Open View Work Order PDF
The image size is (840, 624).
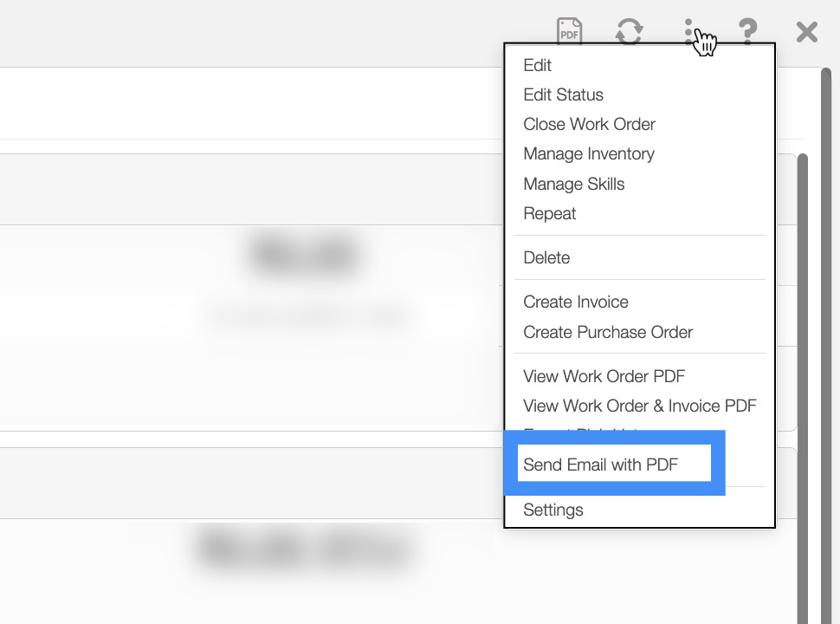coord(604,376)
